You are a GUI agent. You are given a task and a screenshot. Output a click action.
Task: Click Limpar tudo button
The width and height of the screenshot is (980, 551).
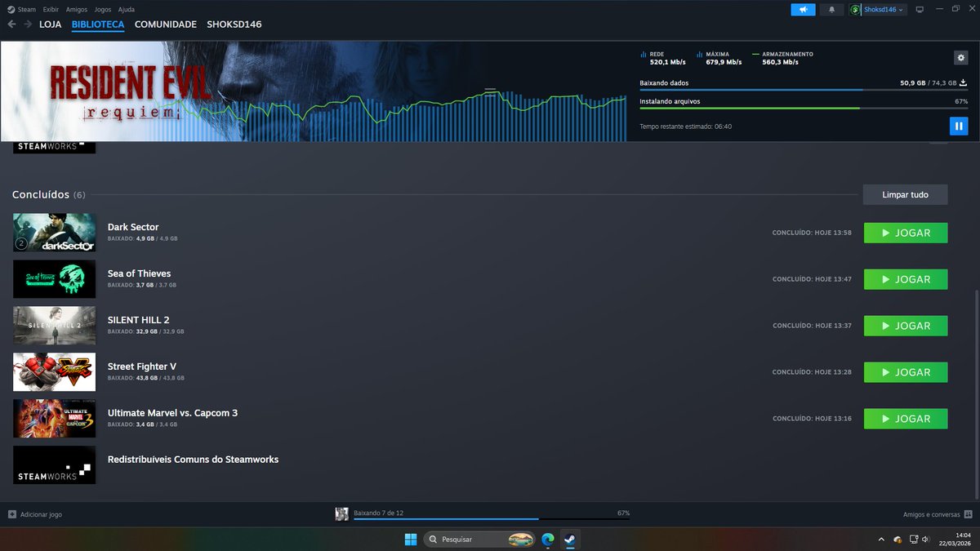pos(906,194)
